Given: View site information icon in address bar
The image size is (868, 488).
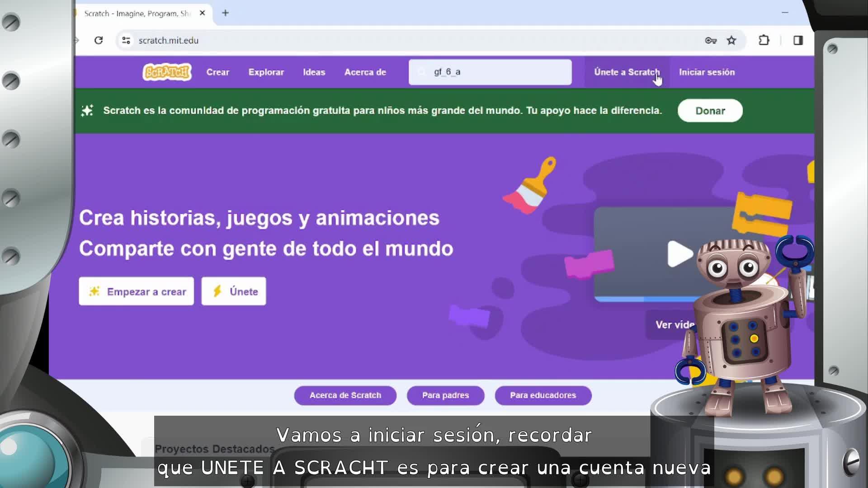Looking at the screenshot, I should coord(126,40).
